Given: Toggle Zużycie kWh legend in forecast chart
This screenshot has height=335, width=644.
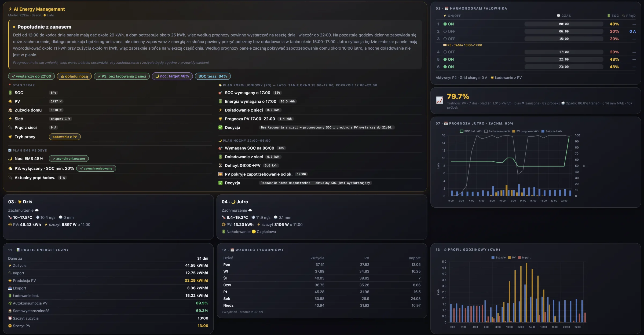Looking at the screenshot, I should point(552,131).
